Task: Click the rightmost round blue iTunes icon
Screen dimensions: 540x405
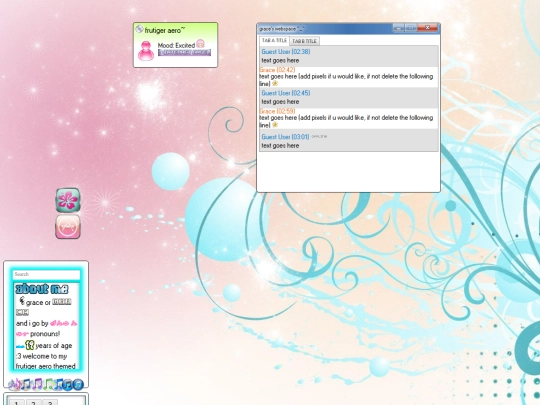Action: 78,384
